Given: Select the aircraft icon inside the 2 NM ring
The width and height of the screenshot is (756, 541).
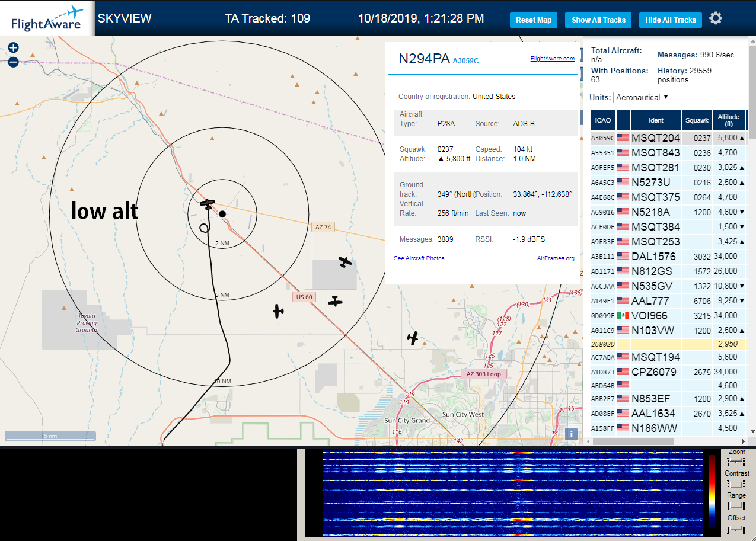Looking at the screenshot, I should point(207,204).
